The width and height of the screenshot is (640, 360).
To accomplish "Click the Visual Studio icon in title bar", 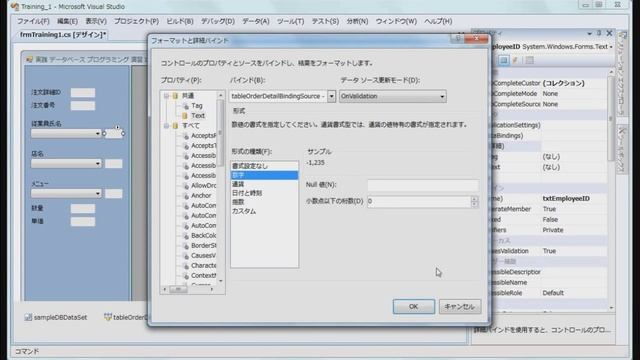I will pos(15,7).
